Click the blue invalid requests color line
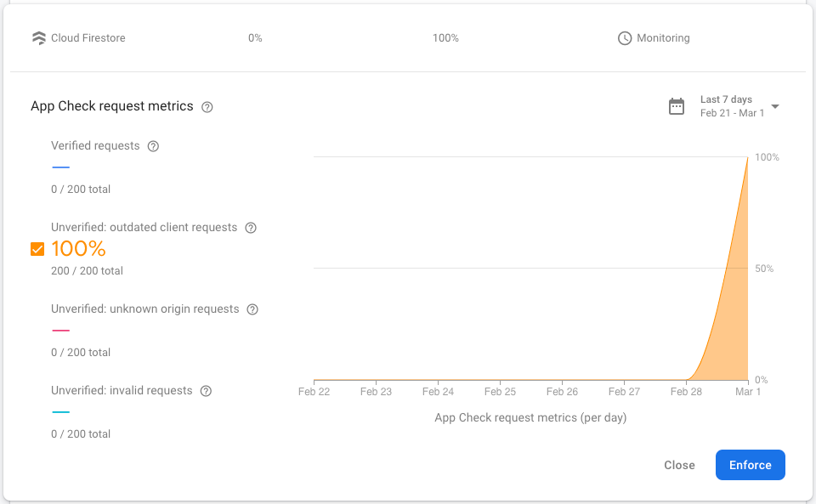Viewport: 816px width, 504px height. pyautogui.click(x=59, y=412)
